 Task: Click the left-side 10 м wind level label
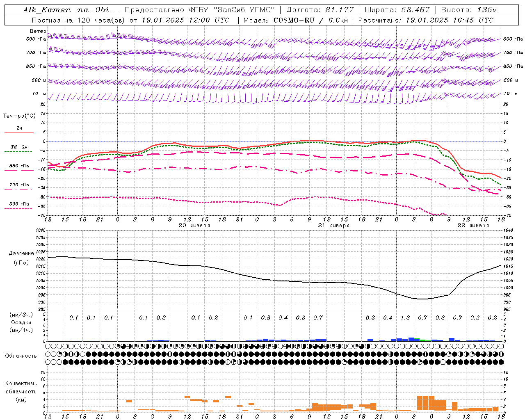click(39, 94)
